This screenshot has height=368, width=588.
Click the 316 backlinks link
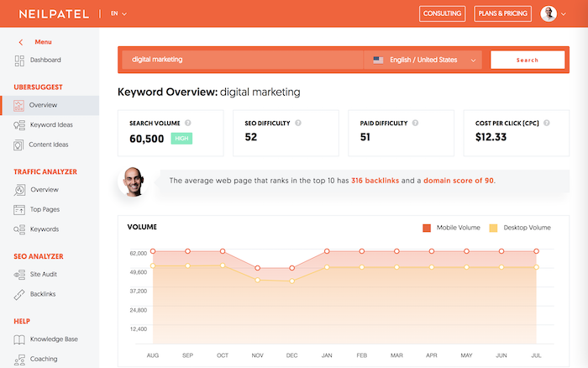click(375, 181)
